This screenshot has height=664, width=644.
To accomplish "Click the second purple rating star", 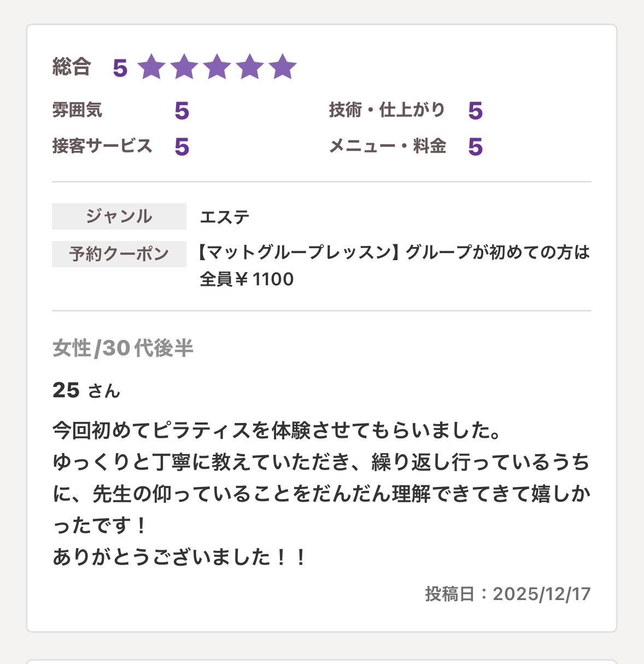I will pyautogui.click(x=184, y=67).
